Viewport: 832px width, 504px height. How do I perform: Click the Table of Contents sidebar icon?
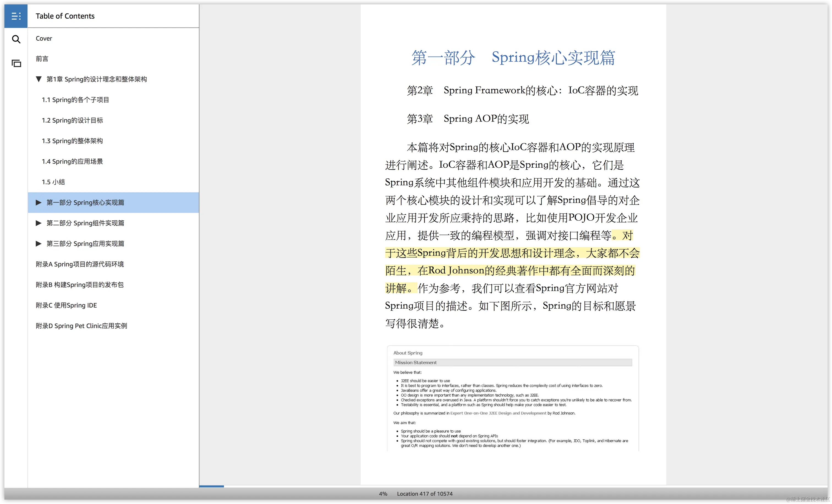[x=16, y=16]
